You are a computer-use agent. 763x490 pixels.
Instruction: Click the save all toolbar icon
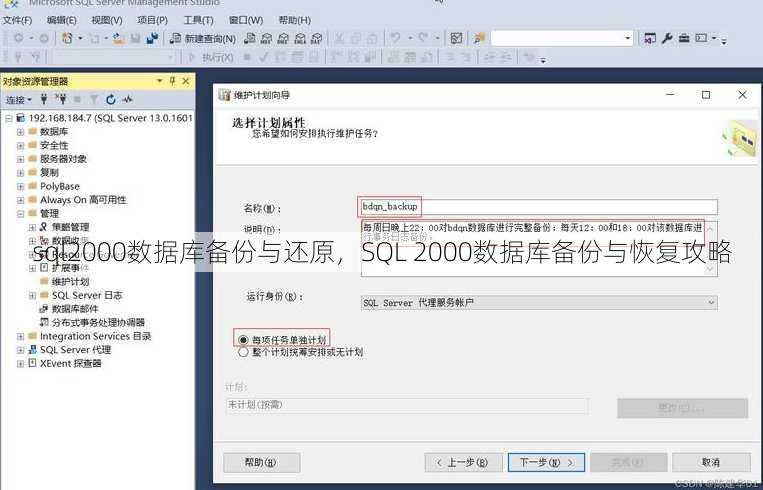click(152, 38)
